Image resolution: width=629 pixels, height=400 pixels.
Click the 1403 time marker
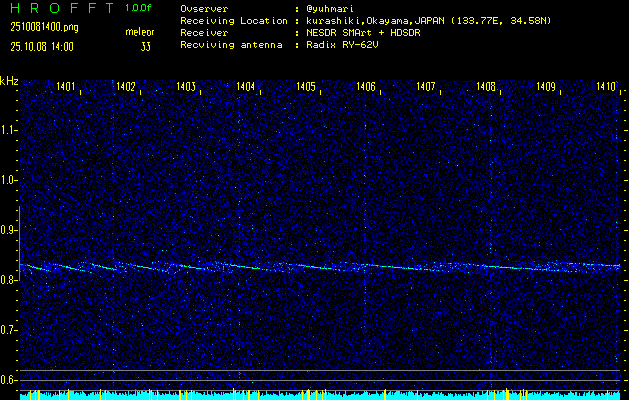point(186,88)
